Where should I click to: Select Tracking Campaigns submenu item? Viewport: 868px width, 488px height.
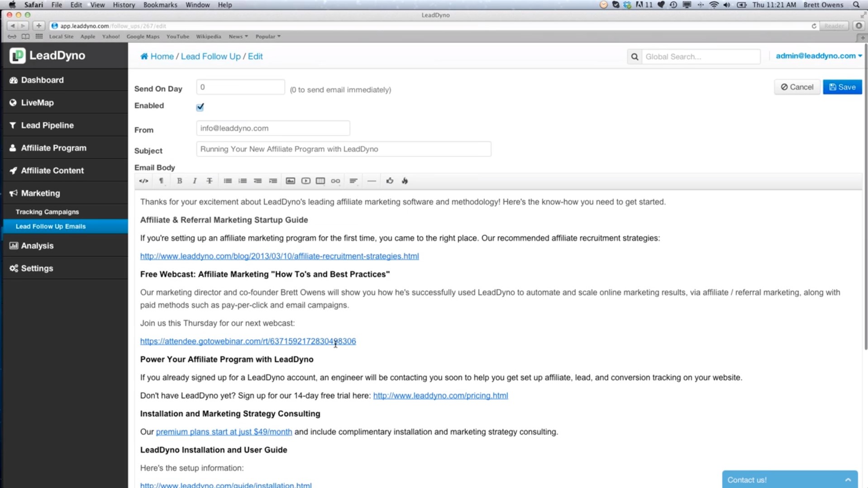(65, 212)
